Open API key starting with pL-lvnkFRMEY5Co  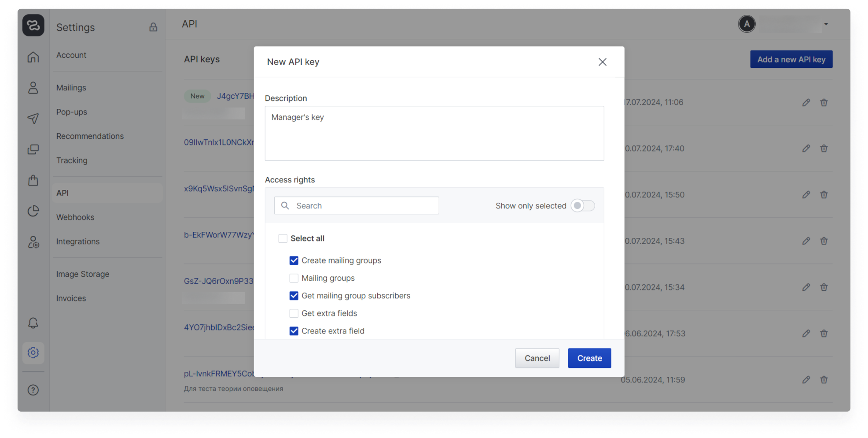(x=219, y=374)
